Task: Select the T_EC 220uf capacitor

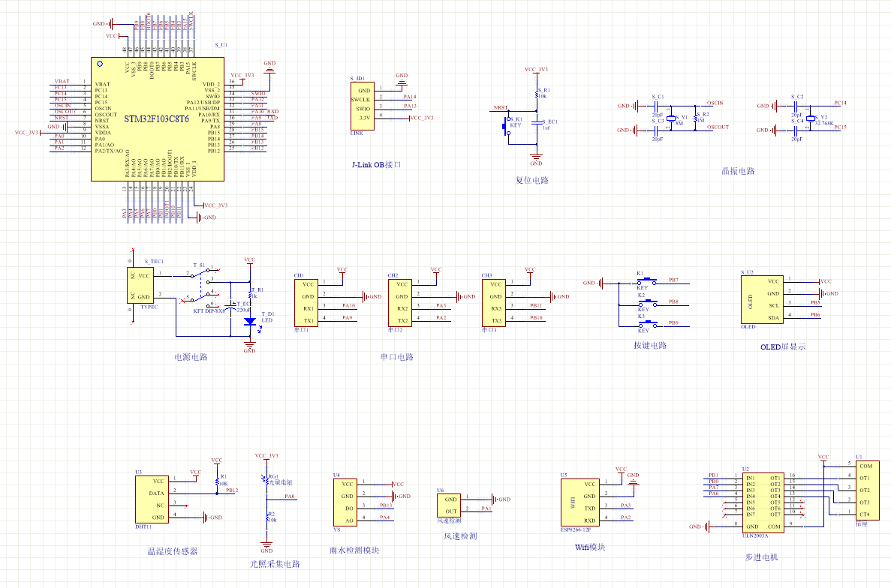Action: point(230,307)
